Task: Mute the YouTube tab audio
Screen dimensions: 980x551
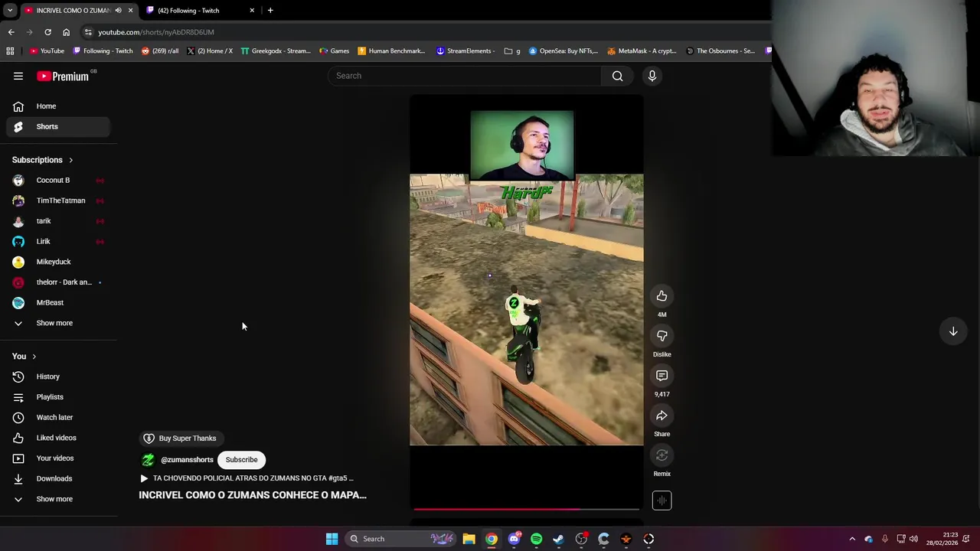Action: coord(118,11)
